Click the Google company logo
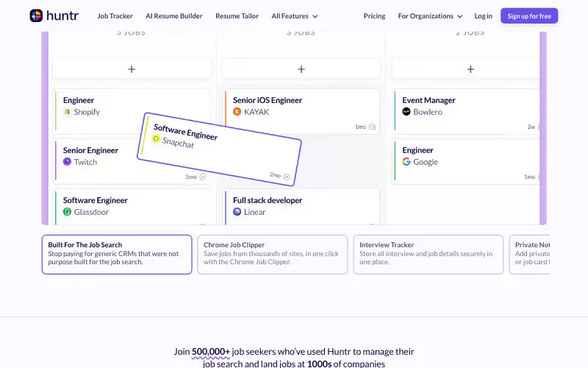The image size is (588, 368). 406,162
